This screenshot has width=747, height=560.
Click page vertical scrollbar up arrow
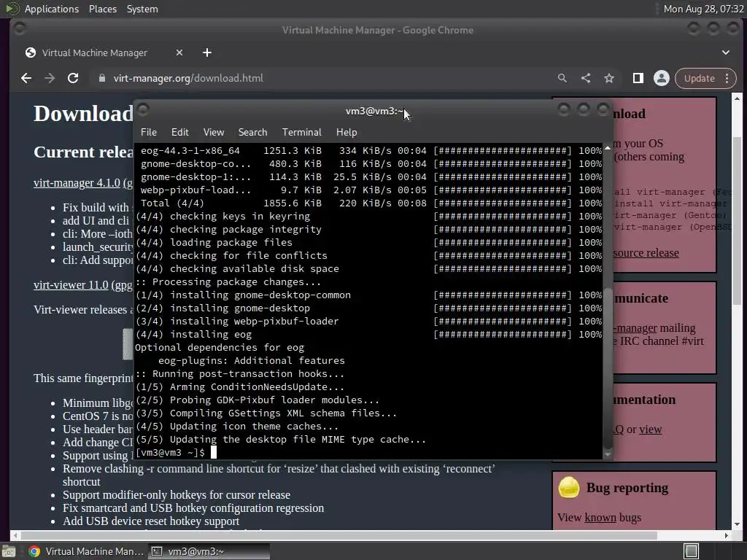point(737,98)
